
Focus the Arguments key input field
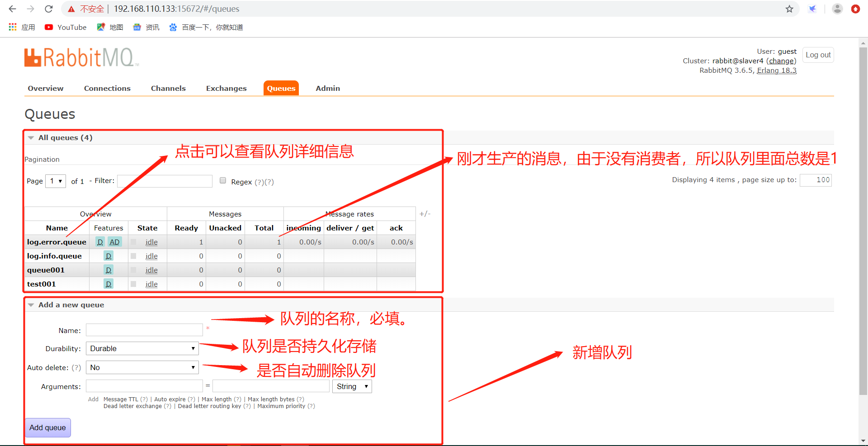click(145, 386)
